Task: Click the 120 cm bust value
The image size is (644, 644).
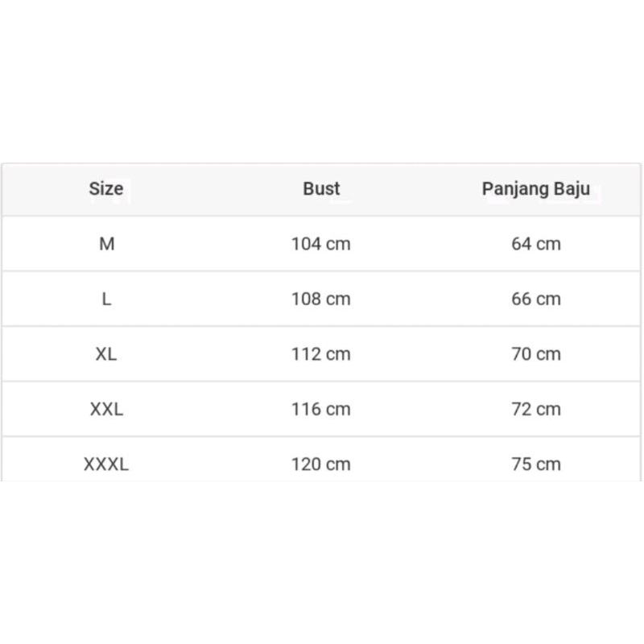Action: tap(321, 464)
